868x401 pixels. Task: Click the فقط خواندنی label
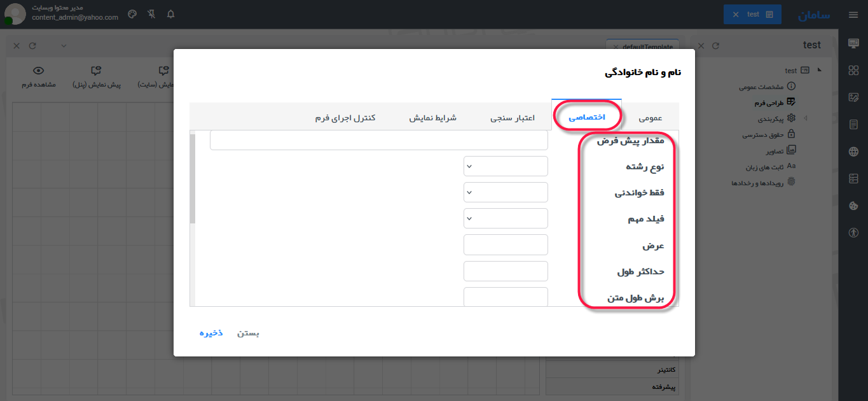coord(640,193)
